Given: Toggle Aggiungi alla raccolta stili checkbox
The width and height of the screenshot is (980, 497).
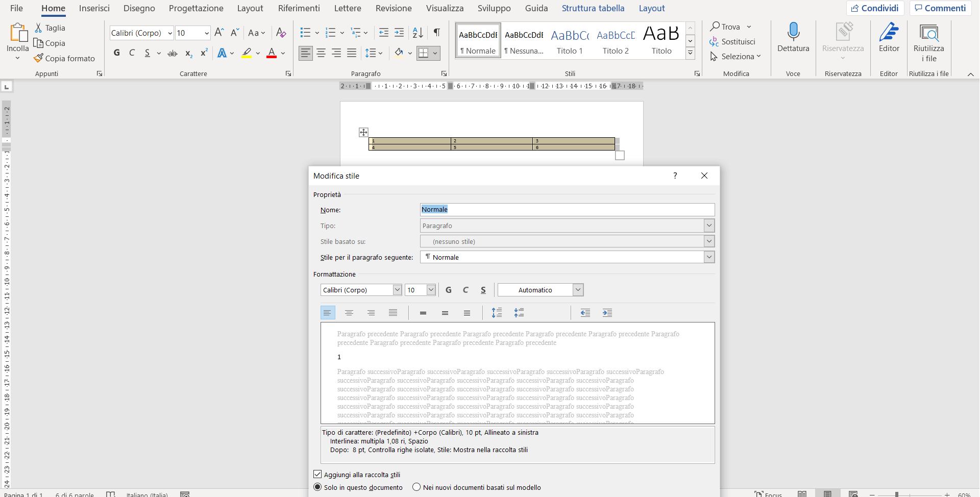Looking at the screenshot, I should click(317, 474).
